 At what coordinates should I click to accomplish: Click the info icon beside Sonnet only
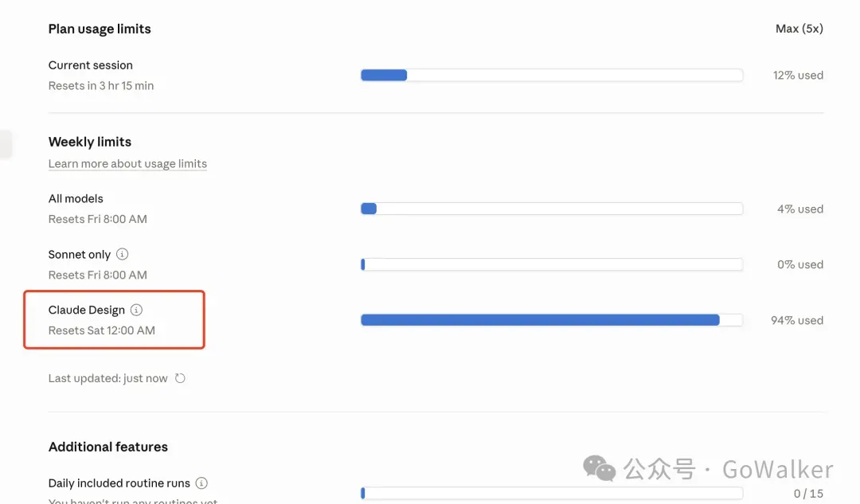click(122, 255)
